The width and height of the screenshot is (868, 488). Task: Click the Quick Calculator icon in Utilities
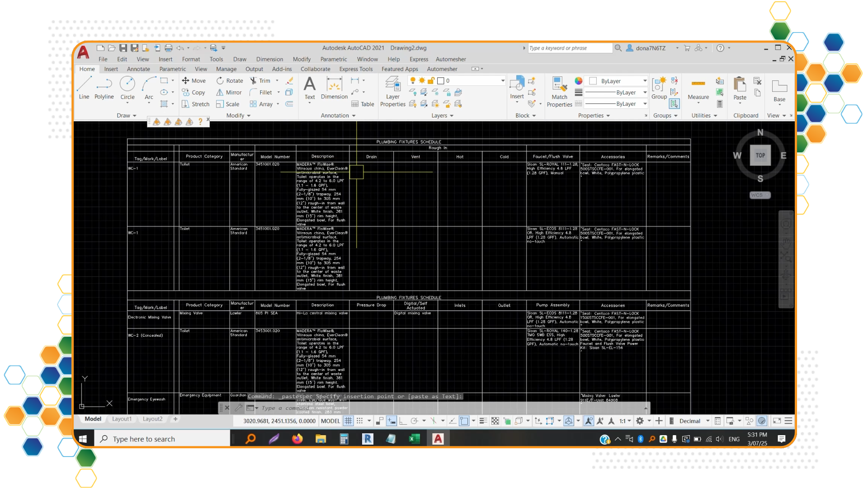[x=720, y=104]
